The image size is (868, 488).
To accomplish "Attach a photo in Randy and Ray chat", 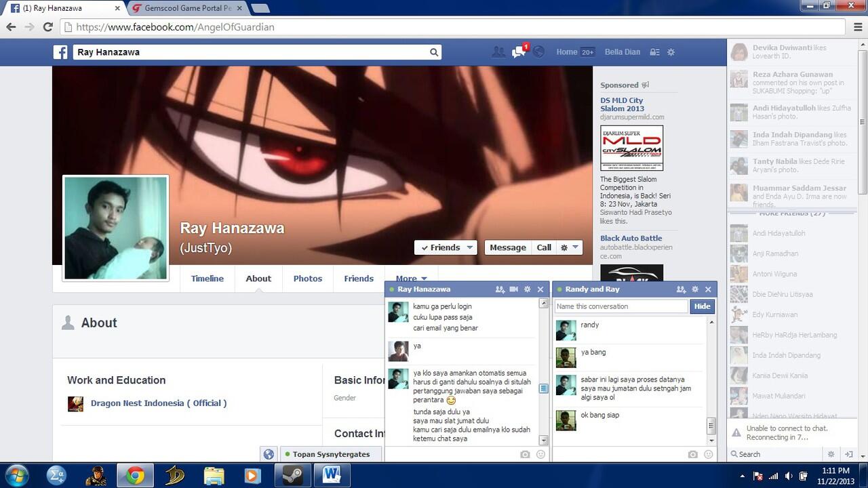I will click(x=692, y=455).
